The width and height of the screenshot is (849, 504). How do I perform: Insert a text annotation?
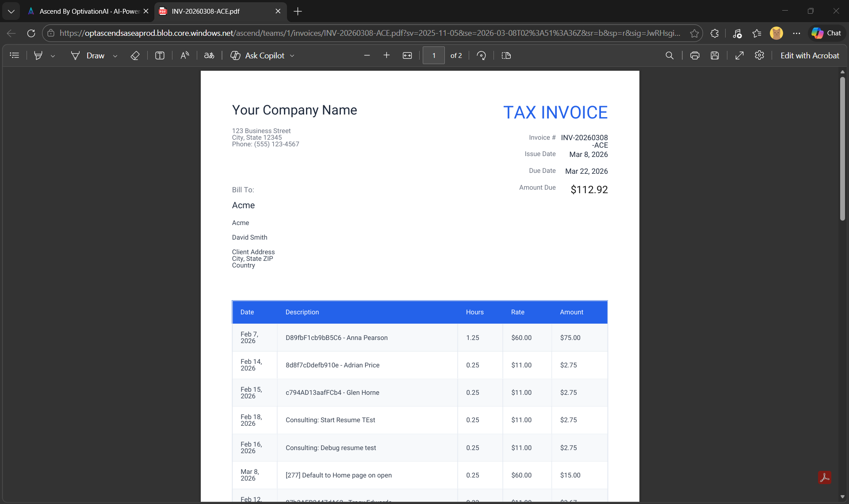(160, 55)
